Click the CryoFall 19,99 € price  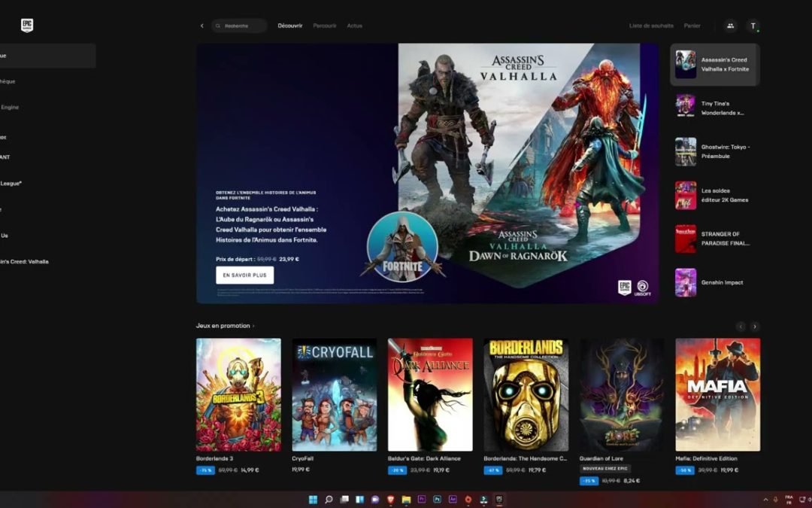pos(300,469)
